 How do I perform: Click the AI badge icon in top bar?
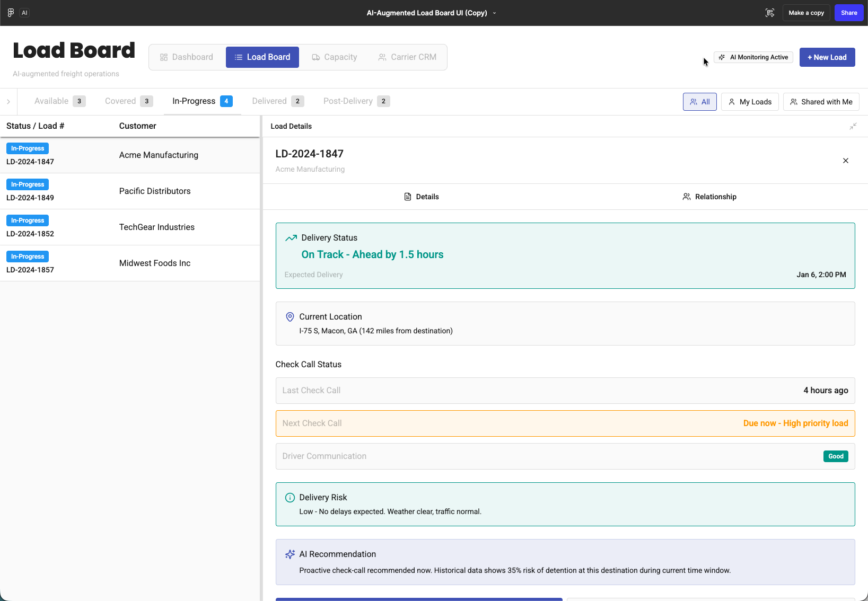pyautogui.click(x=24, y=13)
